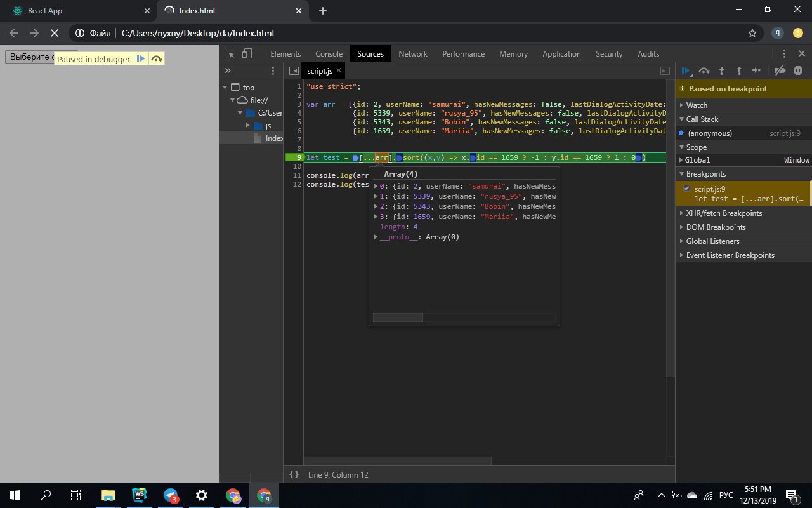Expand the Watch section
Screen dimensions: 812x508
pyautogui.click(x=696, y=105)
